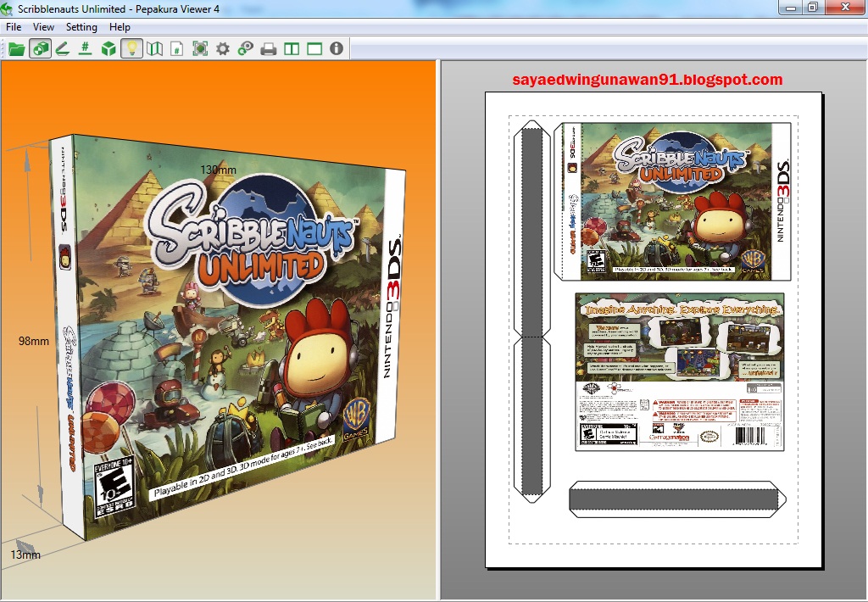
Task: Open the Setting menu
Action: (81, 26)
